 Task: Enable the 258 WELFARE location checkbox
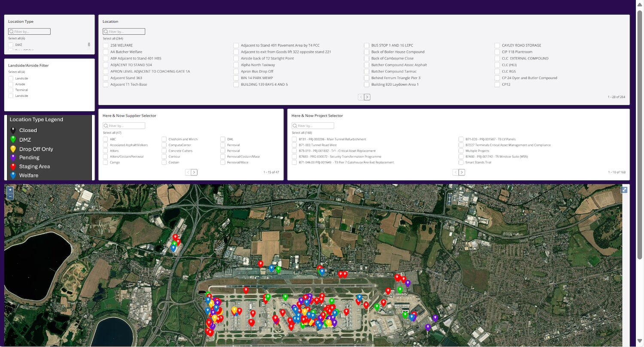[106, 45]
